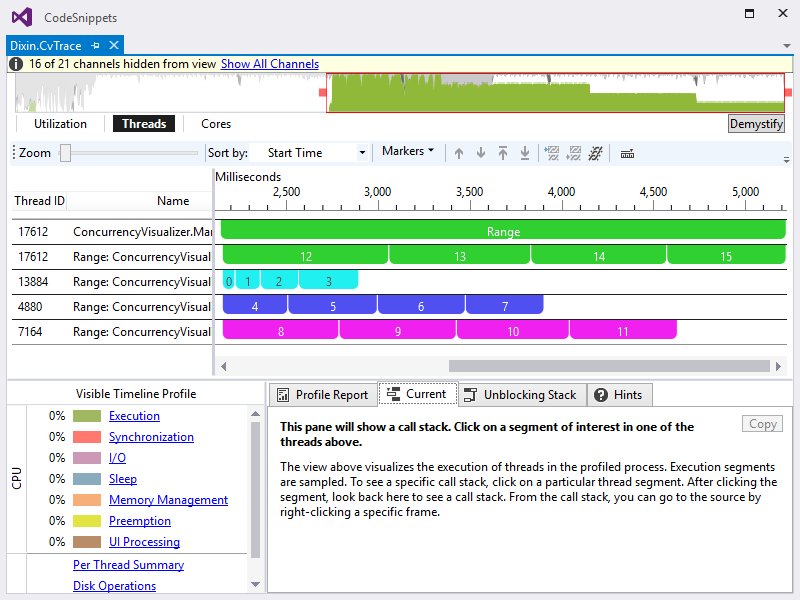Viewport: 800px width, 600px height.
Task: Select thread 4880 row
Action: pyautogui.click(x=112, y=307)
